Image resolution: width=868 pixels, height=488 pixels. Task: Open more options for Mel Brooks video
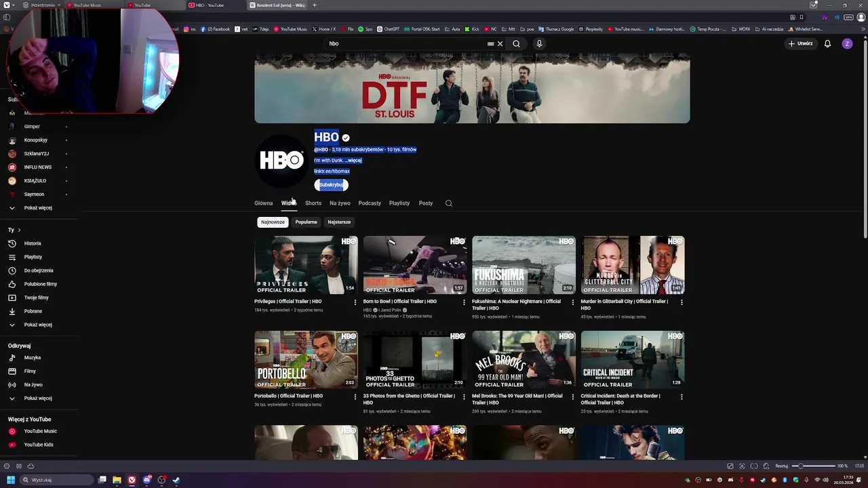click(572, 396)
